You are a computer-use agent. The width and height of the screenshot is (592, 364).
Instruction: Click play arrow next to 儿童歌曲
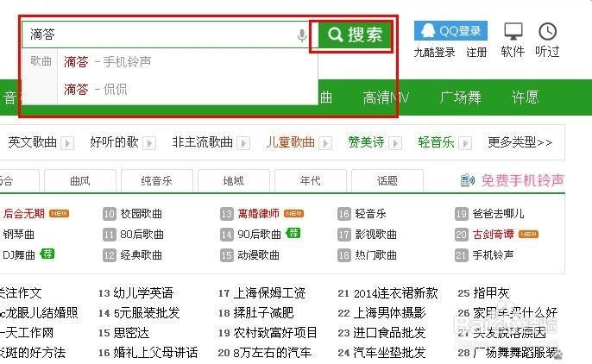pyautogui.click(x=325, y=143)
